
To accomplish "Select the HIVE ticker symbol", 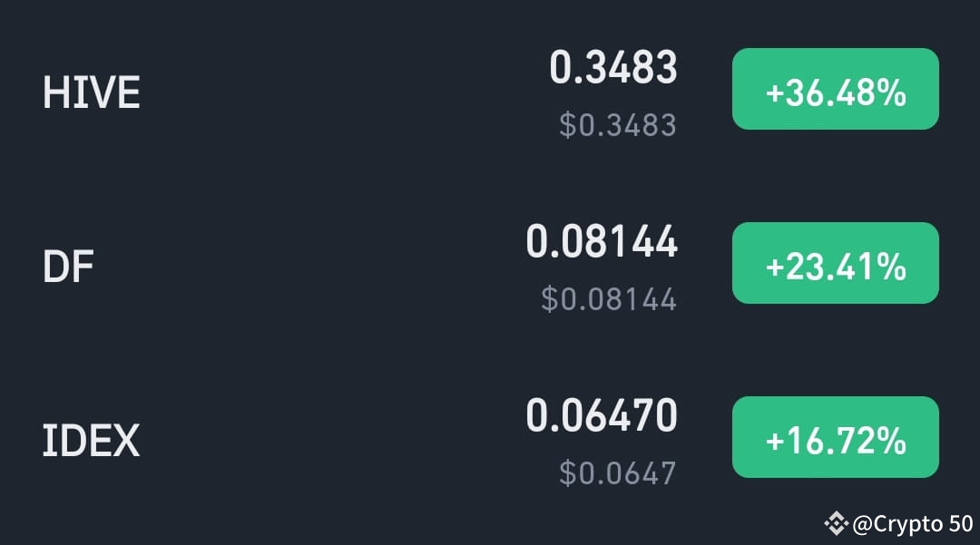I will [91, 91].
